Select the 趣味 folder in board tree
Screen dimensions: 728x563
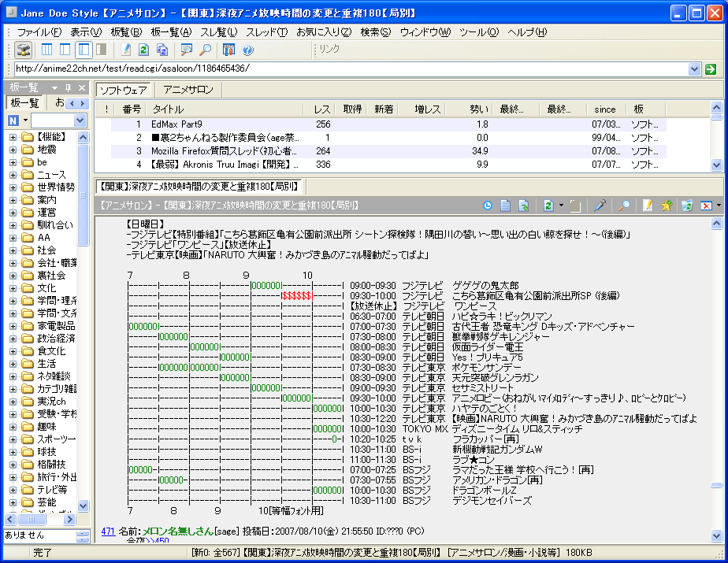(46, 427)
